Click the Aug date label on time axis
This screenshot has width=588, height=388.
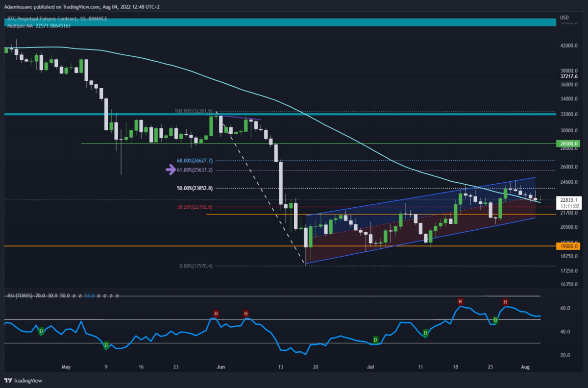(x=525, y=366)
